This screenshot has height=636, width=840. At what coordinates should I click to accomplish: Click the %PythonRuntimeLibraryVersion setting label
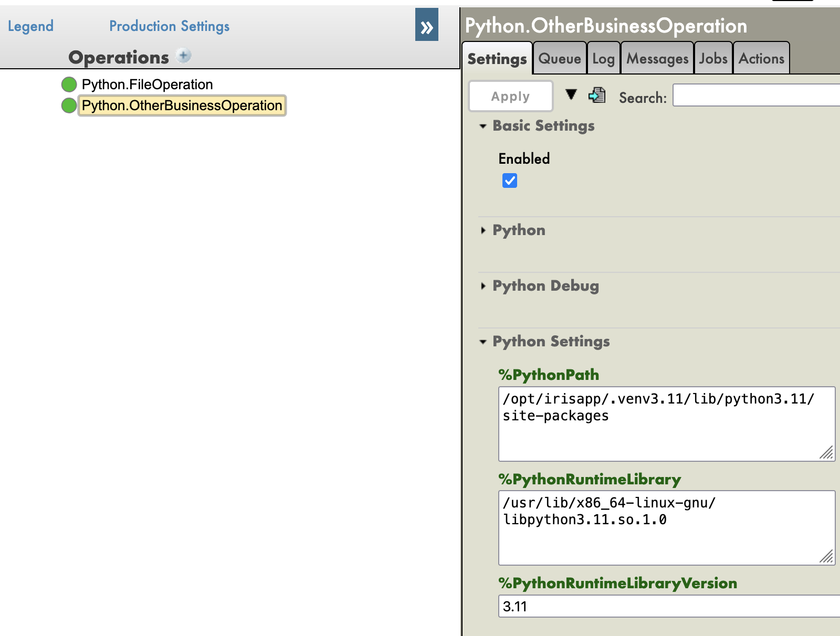click(x=617, y=583)
